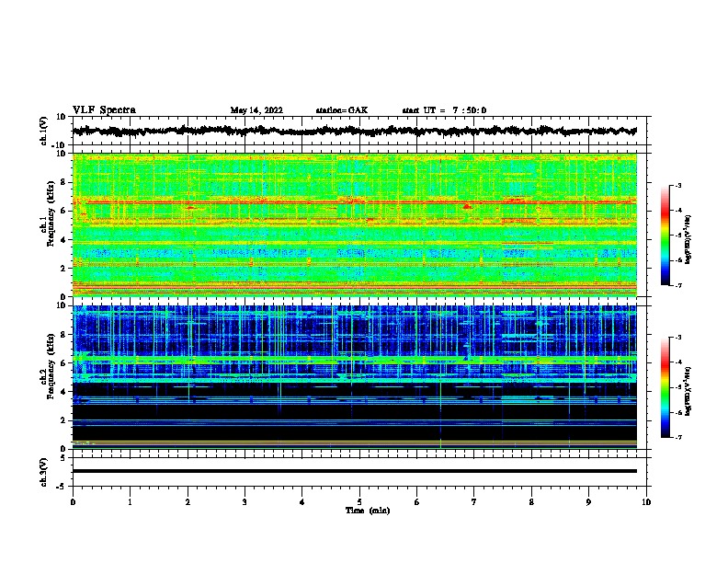
Task: Click the ch.1 'Frequency (kHz)' axis label
Action: (x=51, y=214)
